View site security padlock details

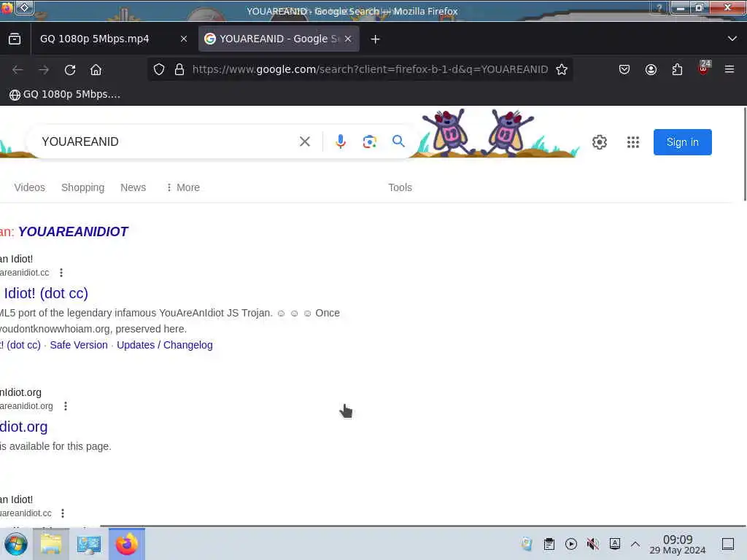click(x=179, y=69)
